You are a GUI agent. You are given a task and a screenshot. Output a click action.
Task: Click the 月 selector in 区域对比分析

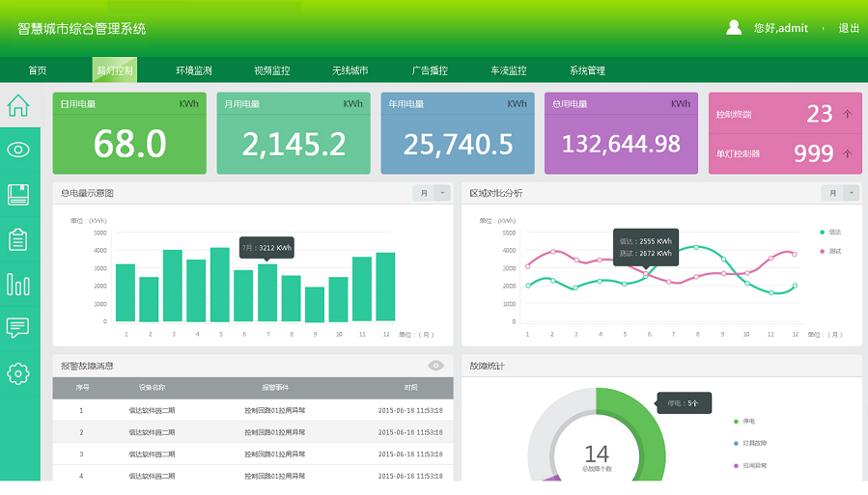[x=832, y=193]
